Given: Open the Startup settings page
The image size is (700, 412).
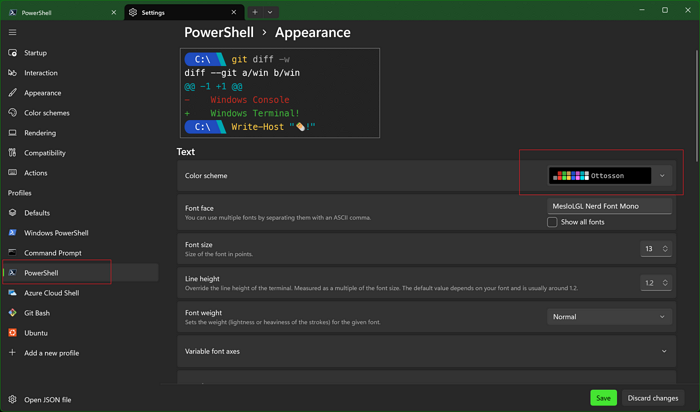Looking at the screenshot, I should click(80, 53).
